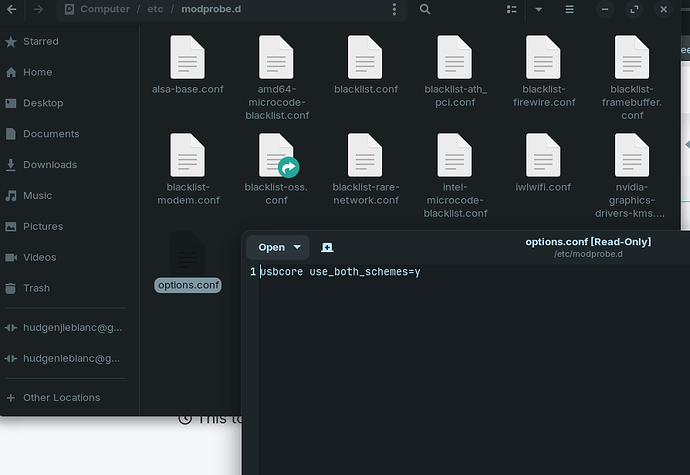Select the blacklist-rare-network.conf file
690x475 pixels.
click(365, 169)
